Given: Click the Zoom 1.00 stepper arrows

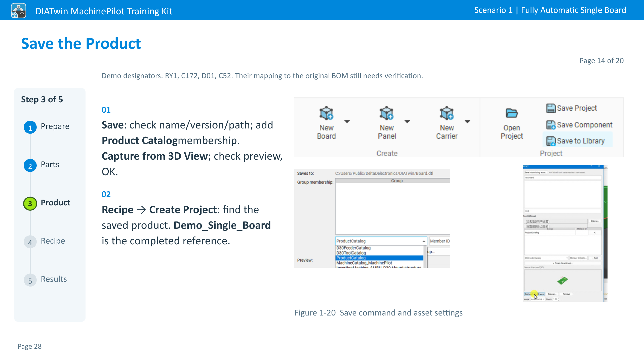Looking at the screenshot, I should click(559, 299).
